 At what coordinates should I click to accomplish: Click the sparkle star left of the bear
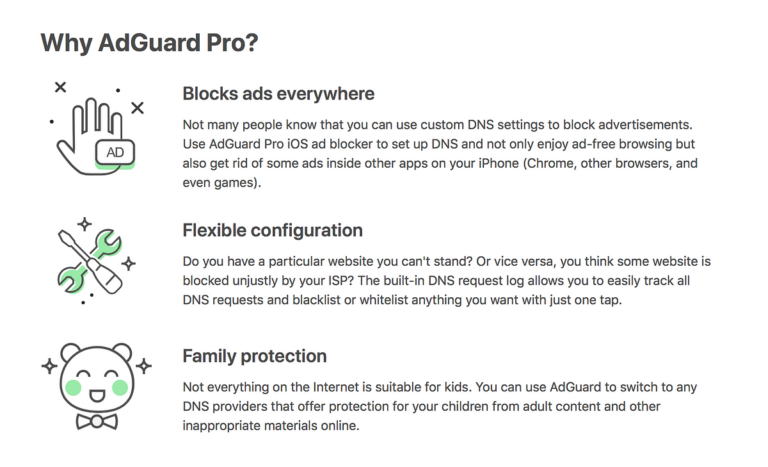click(49, 366)
